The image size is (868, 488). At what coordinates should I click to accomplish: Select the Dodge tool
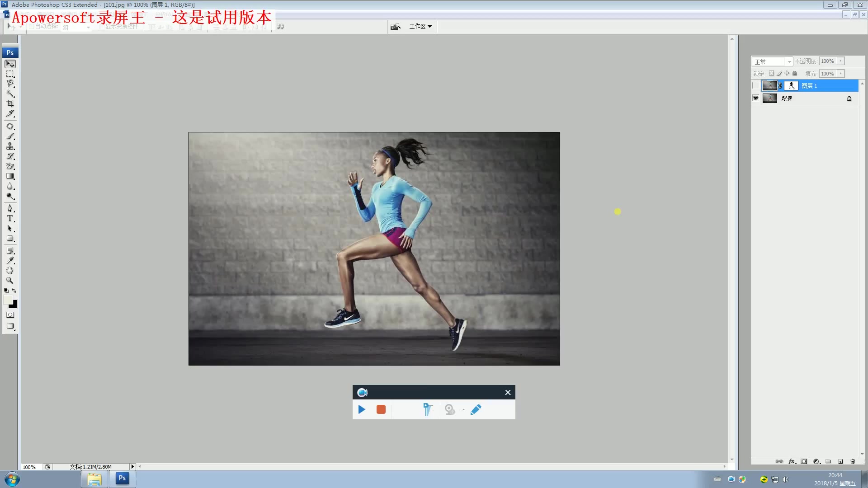coord(10,196)
